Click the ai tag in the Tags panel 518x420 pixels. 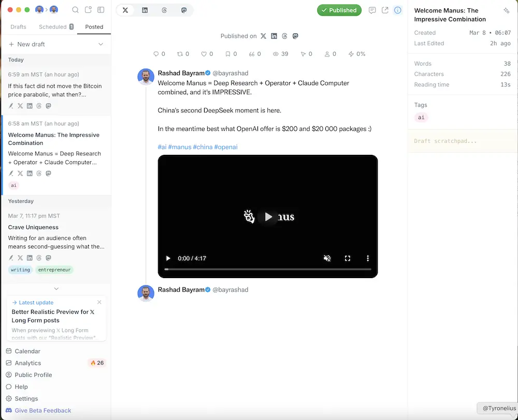pyautogui.click(x=421, y=117)
